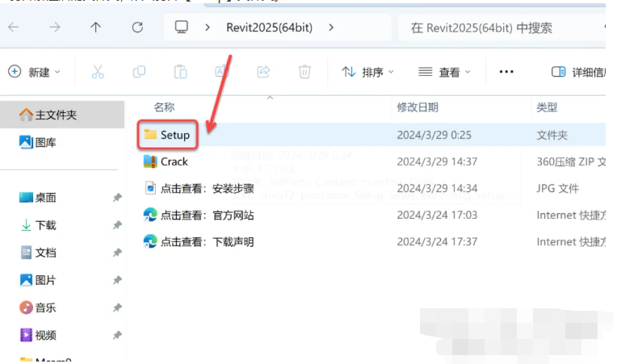Screen dimensions: 642x364
Task: Click JPG 文件 type cell
Action: coord(558,189)
